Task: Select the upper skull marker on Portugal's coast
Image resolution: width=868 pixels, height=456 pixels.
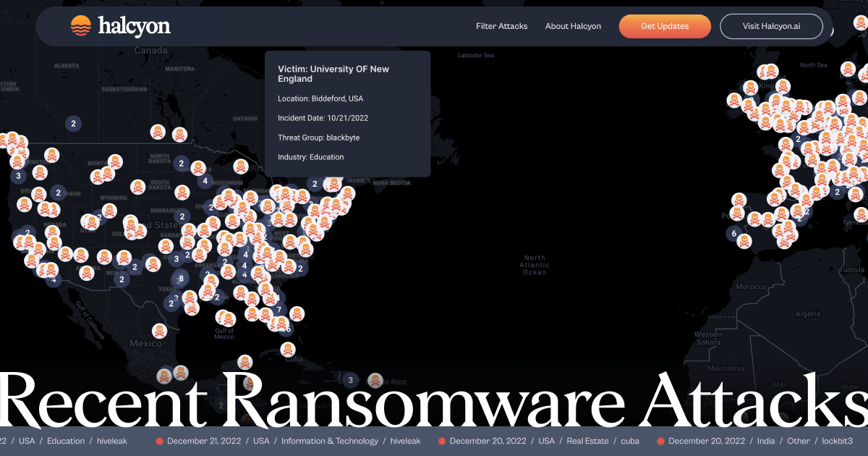Action: [x=739, y=200]
